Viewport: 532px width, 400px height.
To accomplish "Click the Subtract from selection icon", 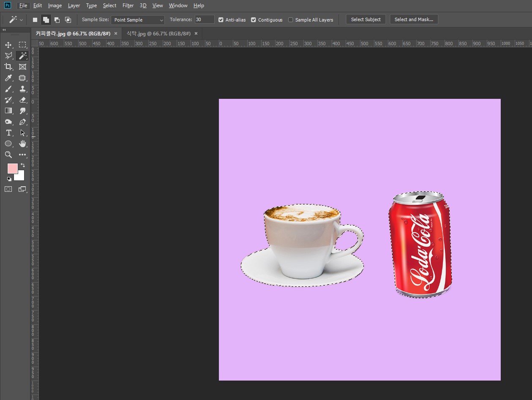I will (57, 20).
